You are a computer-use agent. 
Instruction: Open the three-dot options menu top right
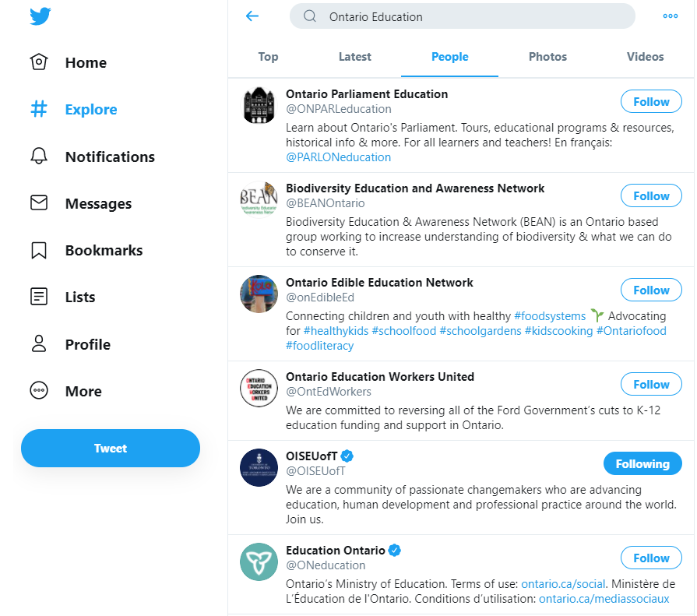pos(670,15)
